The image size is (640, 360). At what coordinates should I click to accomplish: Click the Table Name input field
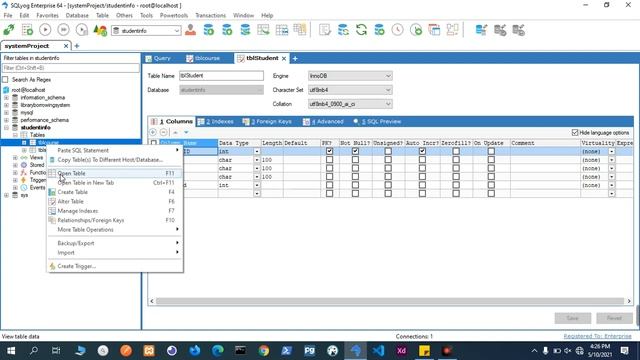click(222, 76)
